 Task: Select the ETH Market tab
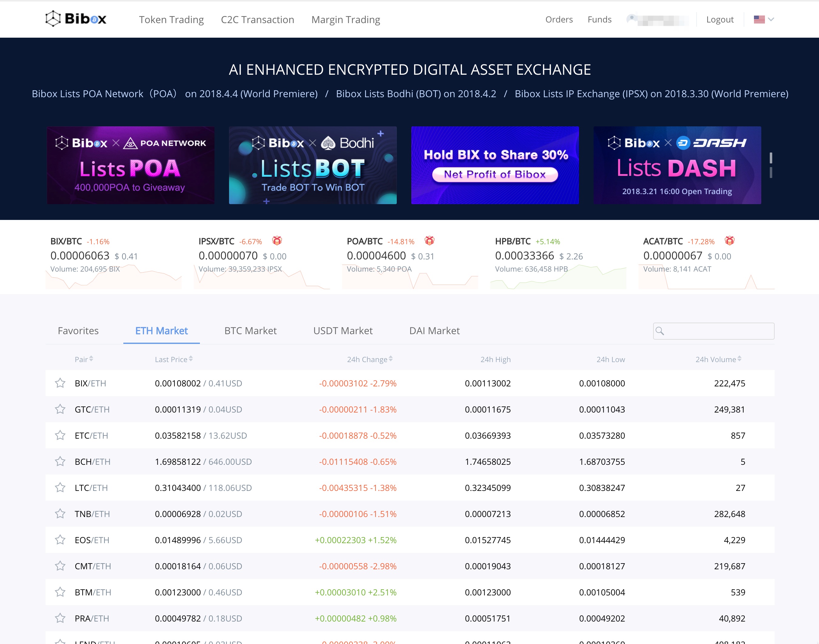161,331
